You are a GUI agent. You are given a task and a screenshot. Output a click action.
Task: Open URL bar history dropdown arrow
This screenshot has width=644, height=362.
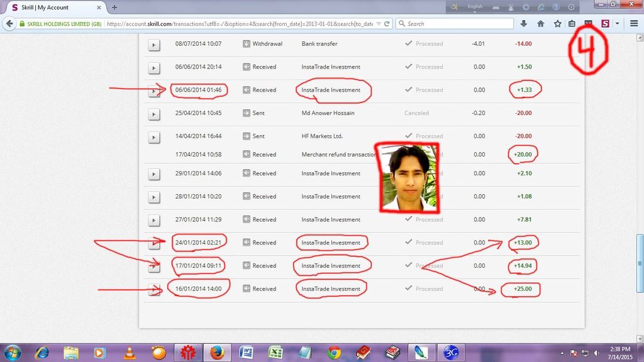[x=379, y=24]
